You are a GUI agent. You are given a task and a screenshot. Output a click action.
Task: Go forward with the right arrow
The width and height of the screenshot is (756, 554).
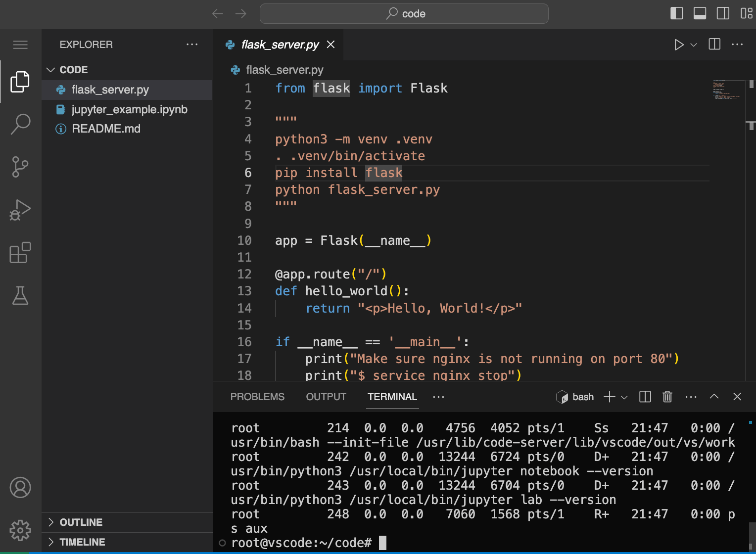pyautogui.click(x=241, y=14)
